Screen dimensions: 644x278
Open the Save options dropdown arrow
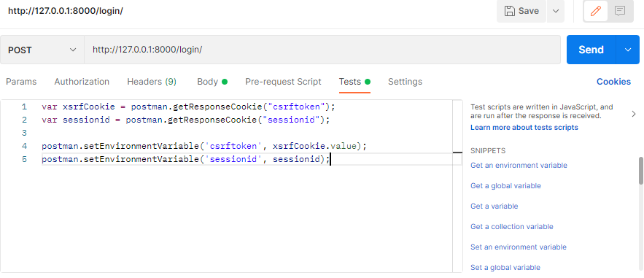pyautogui.click(x=556, y=11)
